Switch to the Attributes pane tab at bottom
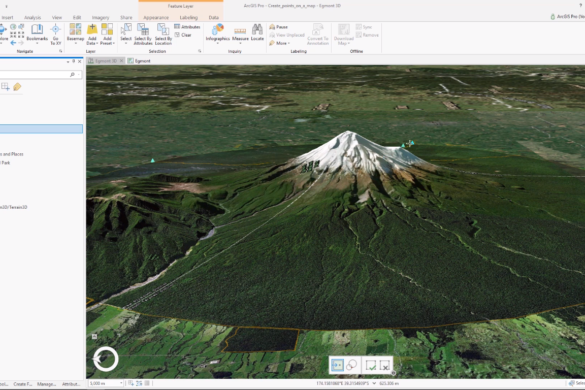The width and height of the screenshot is (585, 390). [x=71, y=384]
